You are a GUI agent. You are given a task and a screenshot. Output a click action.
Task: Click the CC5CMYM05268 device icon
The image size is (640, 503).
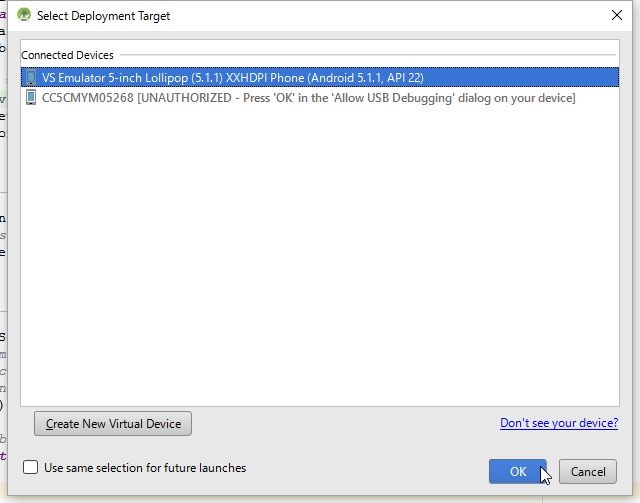tap(31, 98)
